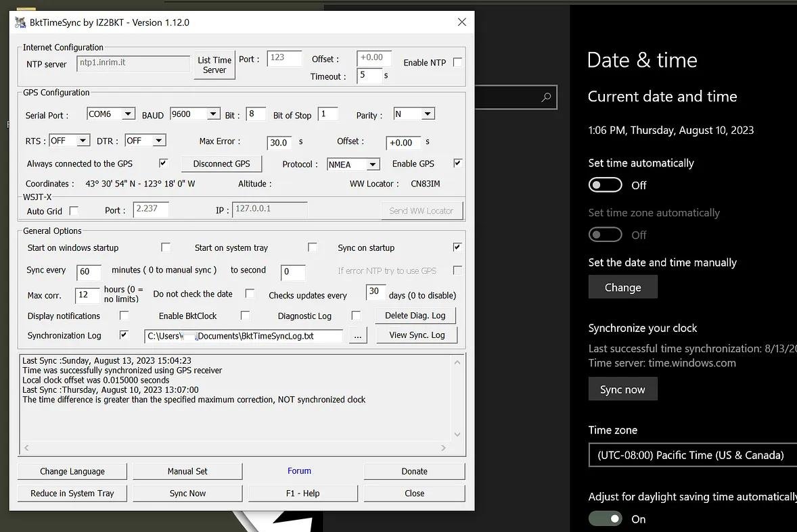Check Start on system tray

(313, 247)
